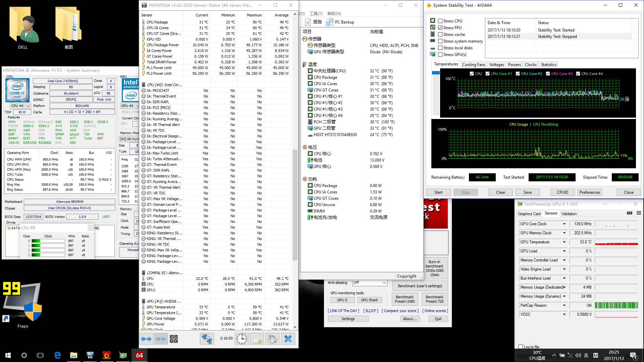Viewport: 644px width, 362px height.
Task: Click the PC Backup icon in AIDA64
Action: pos(330,22)
